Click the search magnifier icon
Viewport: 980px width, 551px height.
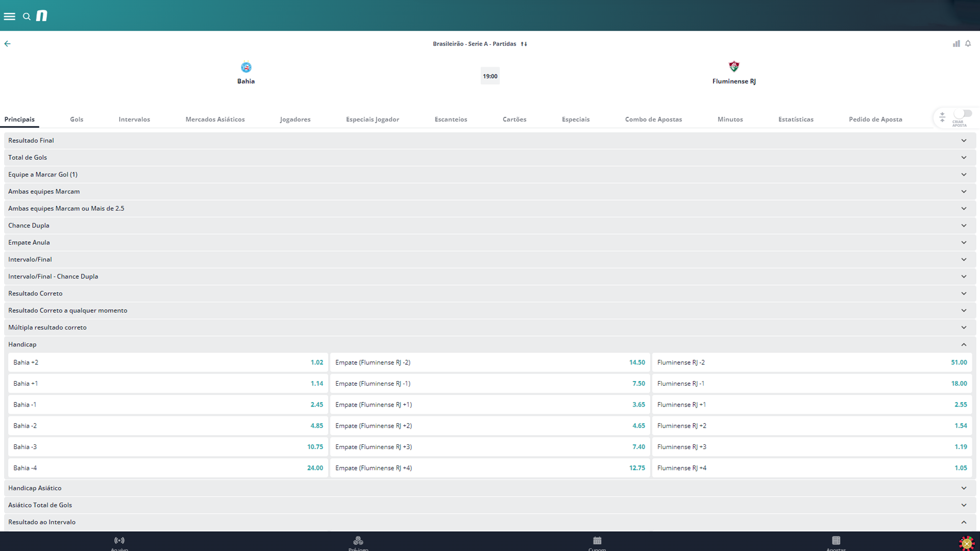click(x=27, y=17)
